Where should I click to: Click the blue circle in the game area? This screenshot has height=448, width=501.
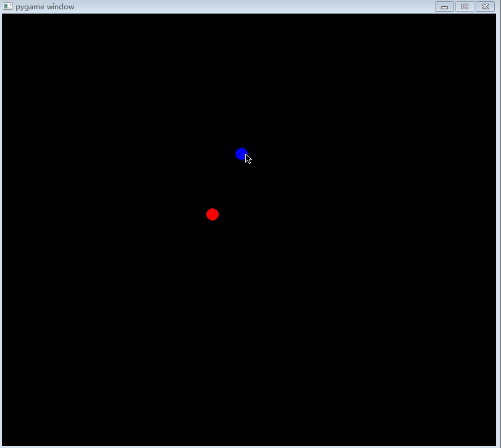(x=242, y=154)
